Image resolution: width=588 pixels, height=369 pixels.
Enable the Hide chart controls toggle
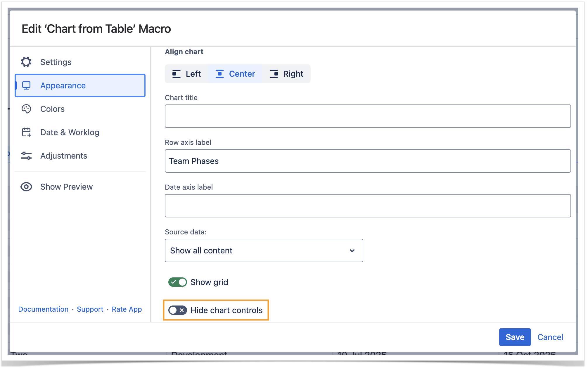[177, 310]
